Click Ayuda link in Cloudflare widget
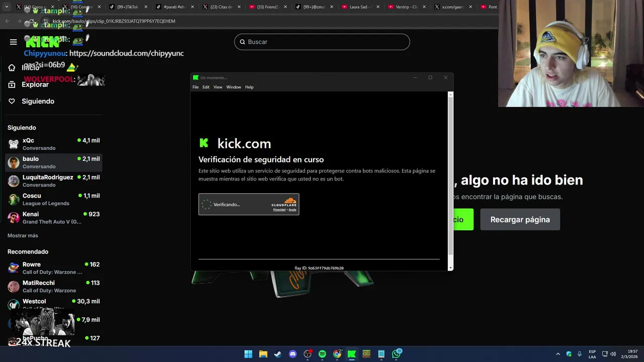 (292, 210)
